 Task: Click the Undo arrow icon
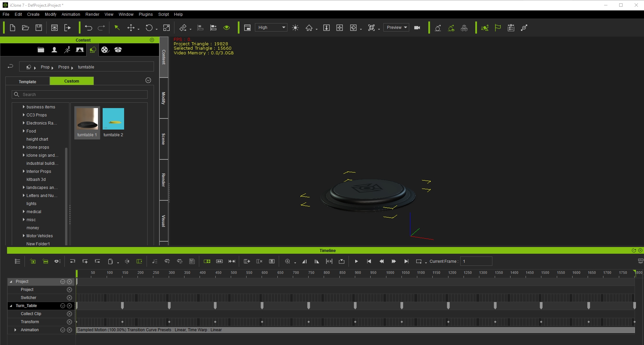(x=89, y=28)
